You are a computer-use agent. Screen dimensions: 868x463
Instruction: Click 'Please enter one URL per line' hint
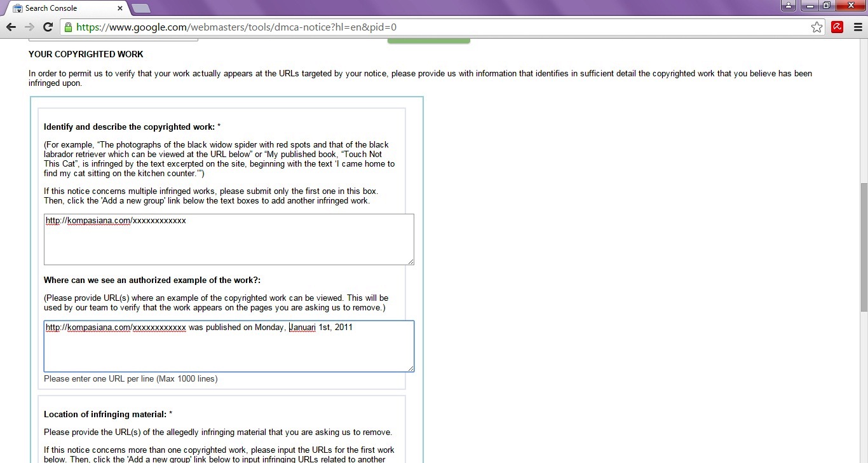(x=131, y=378)
